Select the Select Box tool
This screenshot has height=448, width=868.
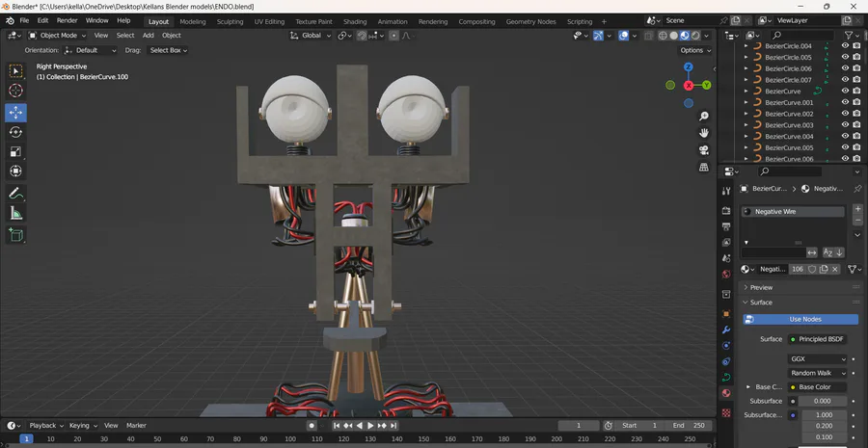click(15, 71)
